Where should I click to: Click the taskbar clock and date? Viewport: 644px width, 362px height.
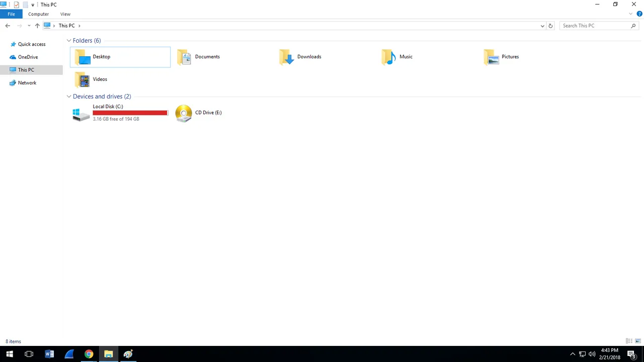coord(609,354)
